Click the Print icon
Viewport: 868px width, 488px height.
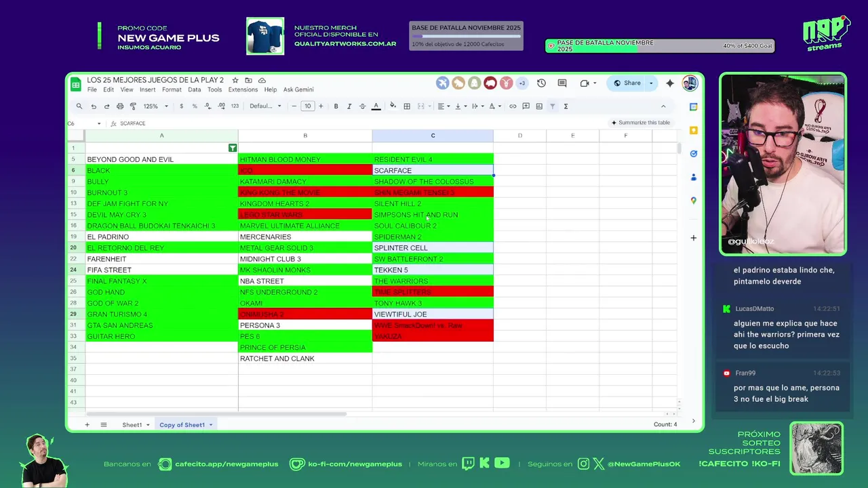[x=120, y=106]
